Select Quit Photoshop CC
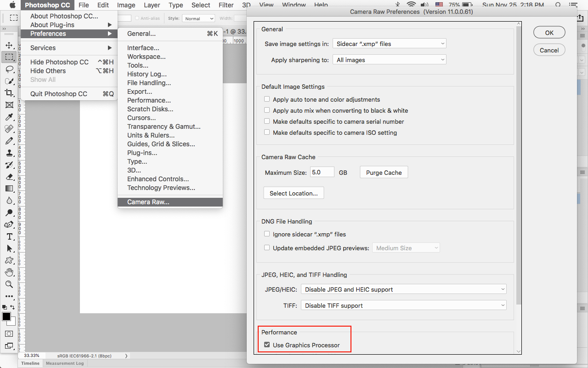This screenshot has height=368, width=588. (x=69, y=94)
